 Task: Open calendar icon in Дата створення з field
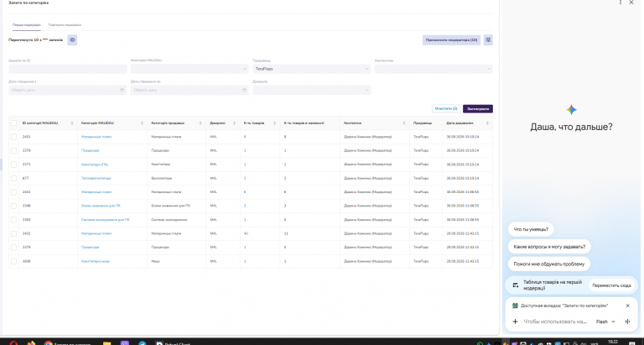tap(122, 90)
